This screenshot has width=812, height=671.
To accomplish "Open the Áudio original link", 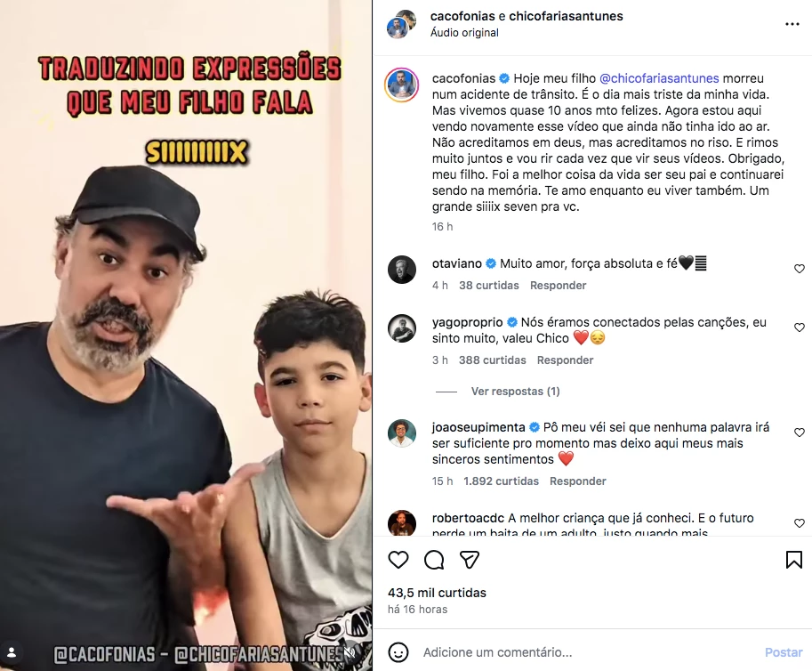I will (x=464, y=33).
